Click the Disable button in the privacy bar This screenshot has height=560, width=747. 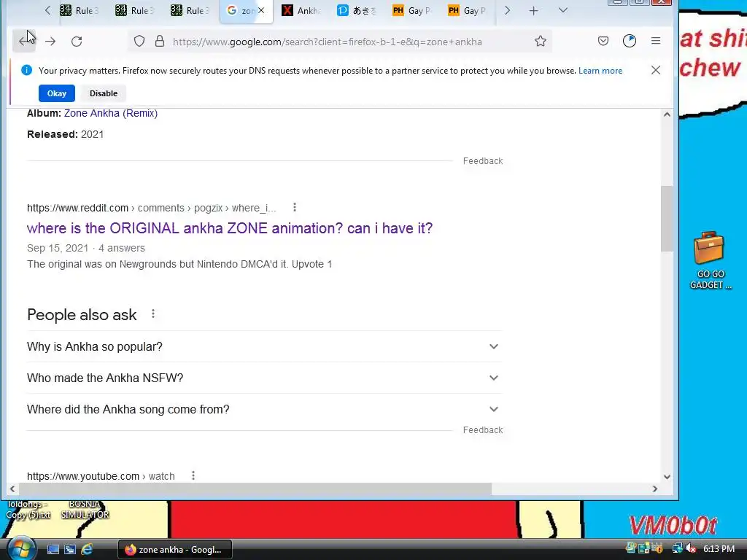[x=104, y=93]
